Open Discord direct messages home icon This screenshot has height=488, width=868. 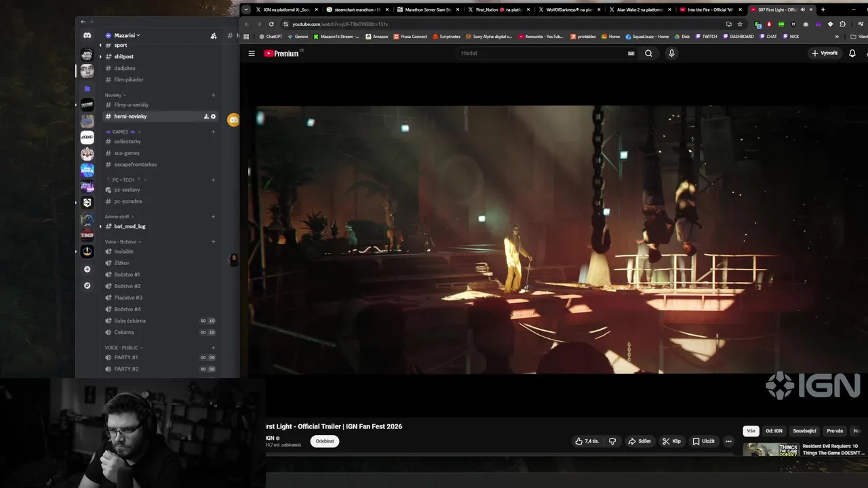tap(87, 35)
